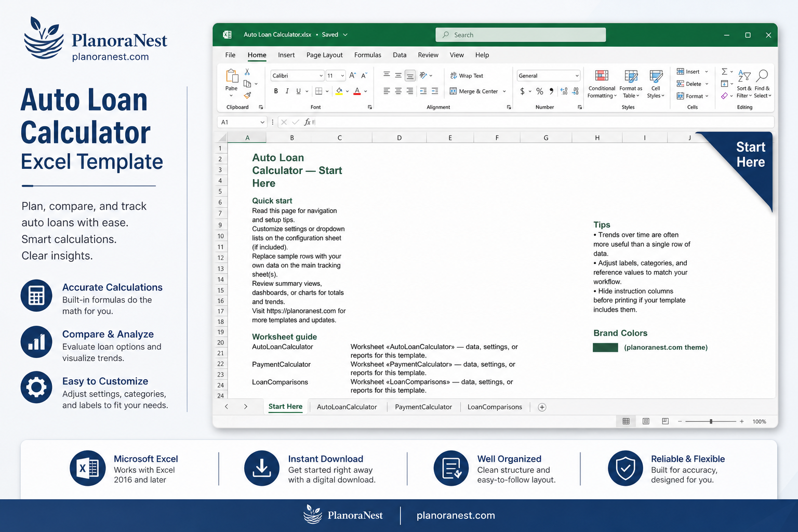Click the Increase Decimal icon

click(x=564, y=91)
